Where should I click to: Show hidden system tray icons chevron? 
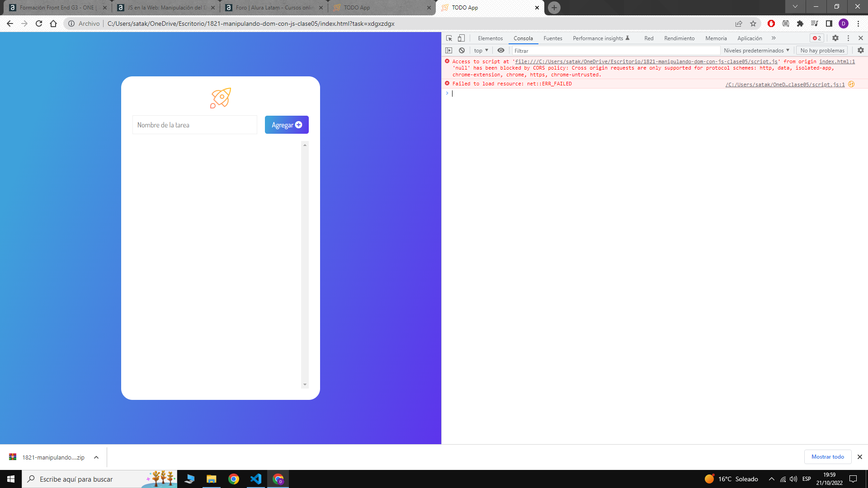coord(772,479)
